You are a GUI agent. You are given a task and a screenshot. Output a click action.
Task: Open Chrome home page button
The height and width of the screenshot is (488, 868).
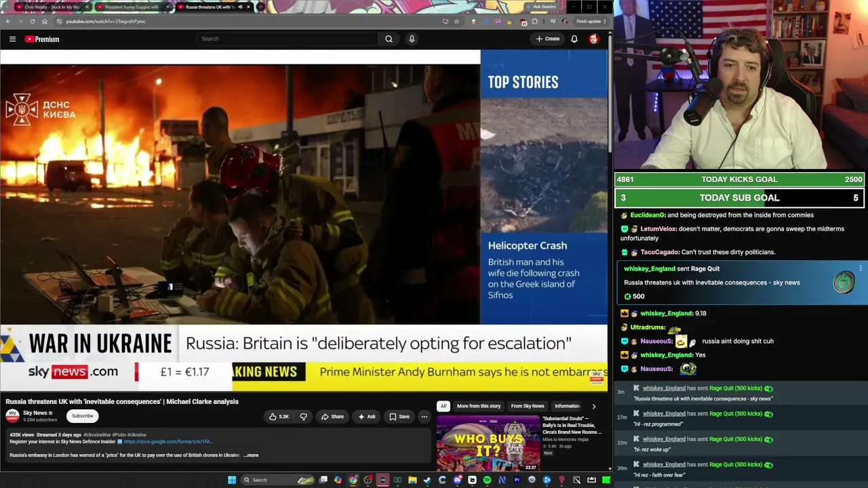point(45,22)
